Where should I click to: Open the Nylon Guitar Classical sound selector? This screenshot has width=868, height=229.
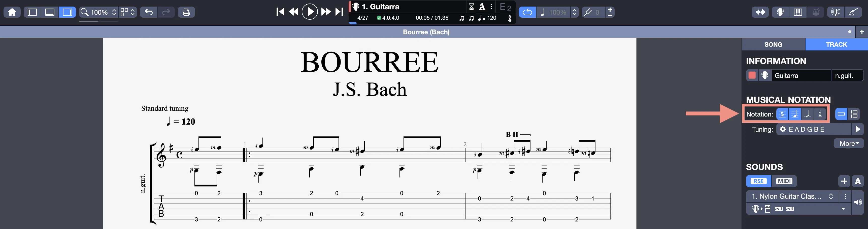(x=793, y=196)
